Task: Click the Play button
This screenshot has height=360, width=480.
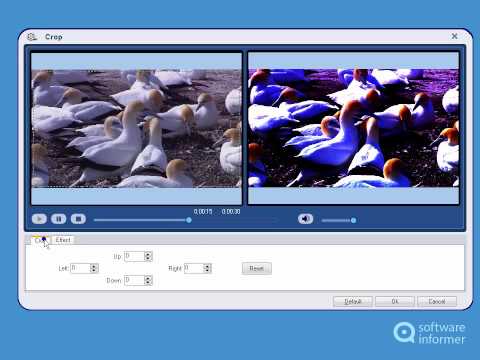Action: [39, 219]
